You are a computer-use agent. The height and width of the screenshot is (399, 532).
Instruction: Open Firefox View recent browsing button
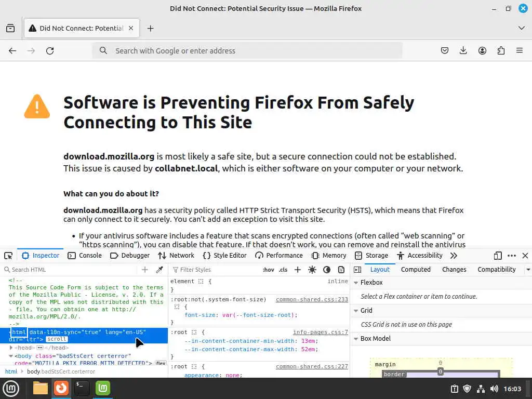pos(10,28)
